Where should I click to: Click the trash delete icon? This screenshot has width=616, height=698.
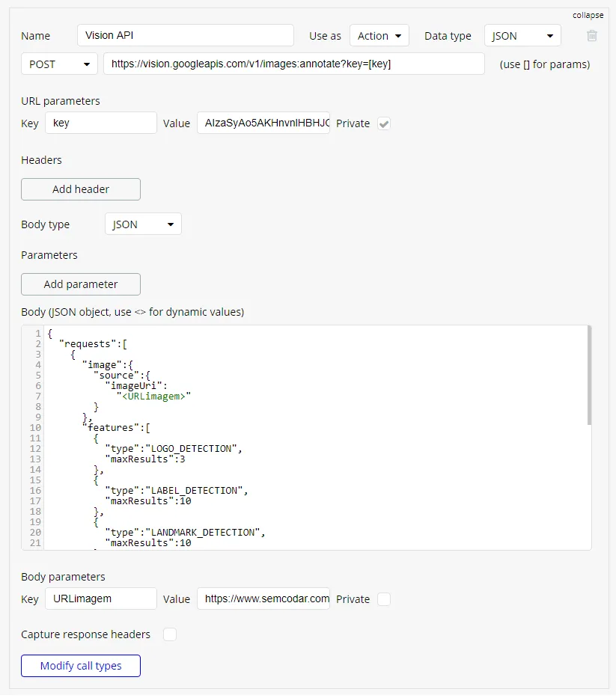click(592, 35)
